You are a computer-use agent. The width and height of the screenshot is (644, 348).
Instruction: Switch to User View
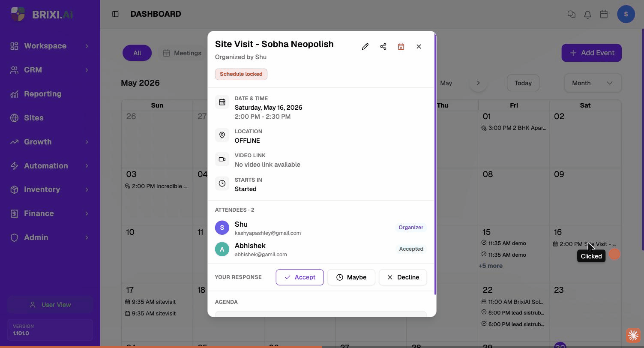[x=50, y=305]
